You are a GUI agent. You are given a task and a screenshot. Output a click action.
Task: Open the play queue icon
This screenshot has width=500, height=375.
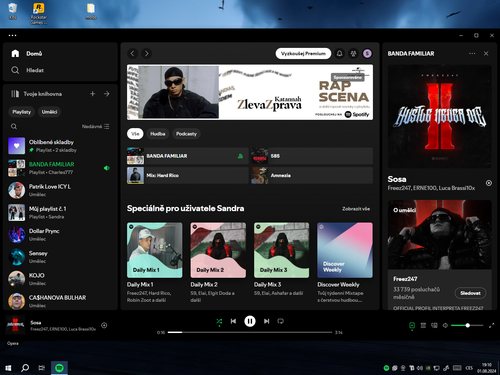423,325
